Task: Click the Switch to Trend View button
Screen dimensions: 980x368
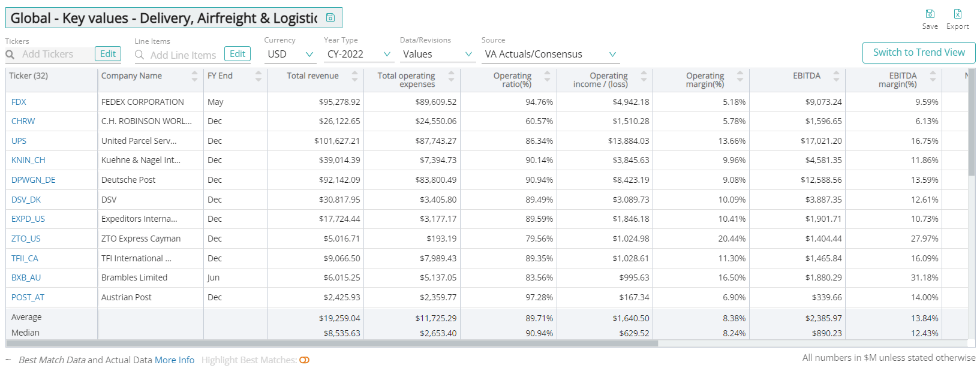Action: point(918,53)
